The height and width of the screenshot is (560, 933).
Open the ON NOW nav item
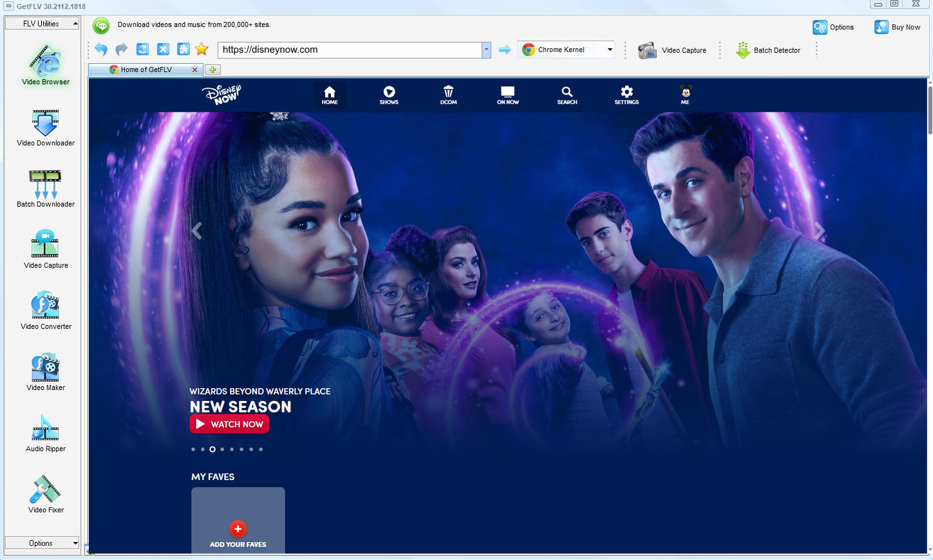pyautogui.click(x=508, y=95)
